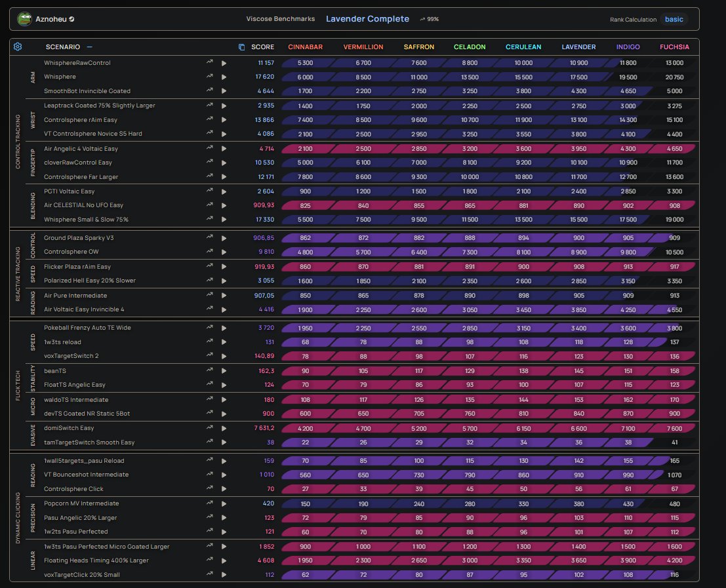Open the chart icon for Ground Plaza Sparky V3
Screen dimensions: 726x588
click(210, 237)
